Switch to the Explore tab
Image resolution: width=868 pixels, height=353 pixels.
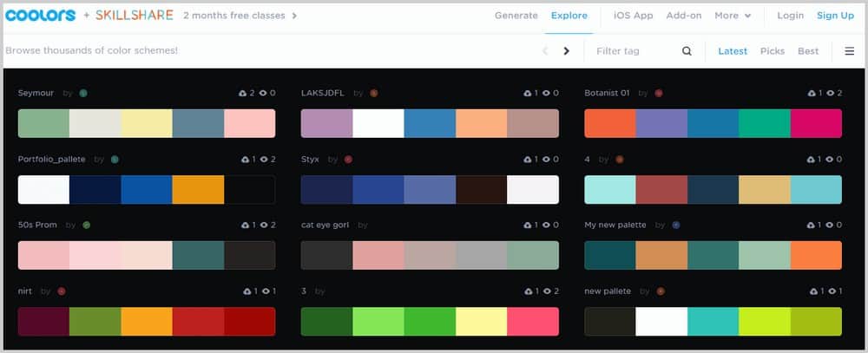tap(569, 16)
